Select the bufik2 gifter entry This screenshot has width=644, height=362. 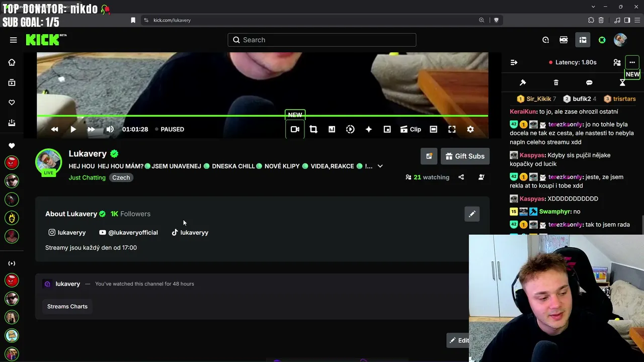pos(580,99)
